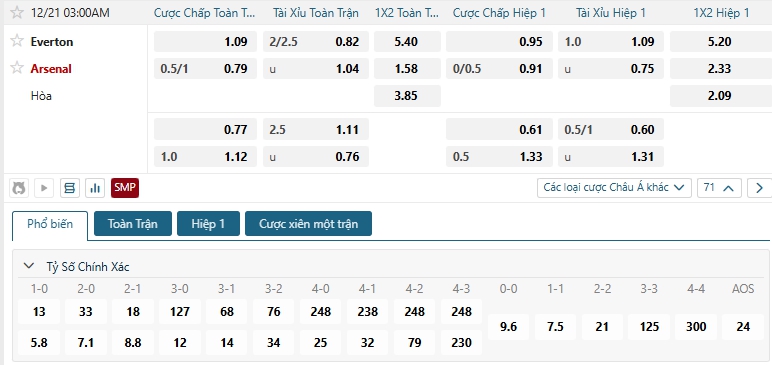772x365 pixels.
Task: Select Everton full-match 1X2 odds 5.40
Action: pos(407,41)
